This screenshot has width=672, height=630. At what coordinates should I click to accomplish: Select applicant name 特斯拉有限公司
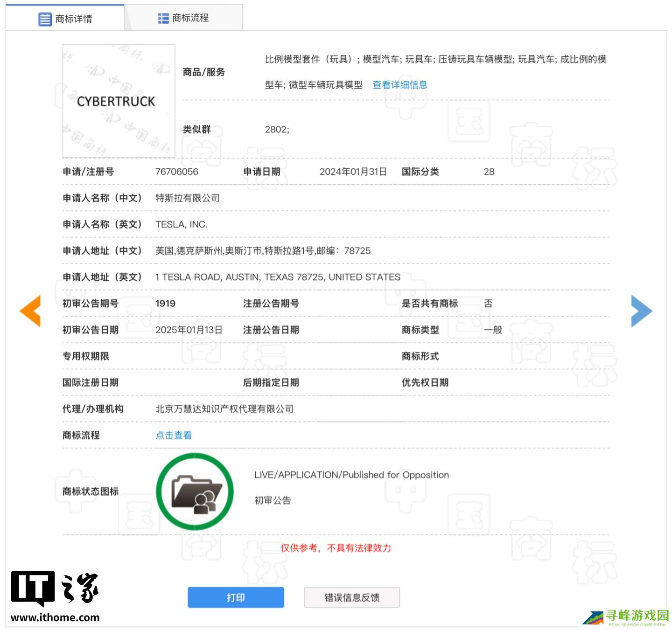[188, 198]
